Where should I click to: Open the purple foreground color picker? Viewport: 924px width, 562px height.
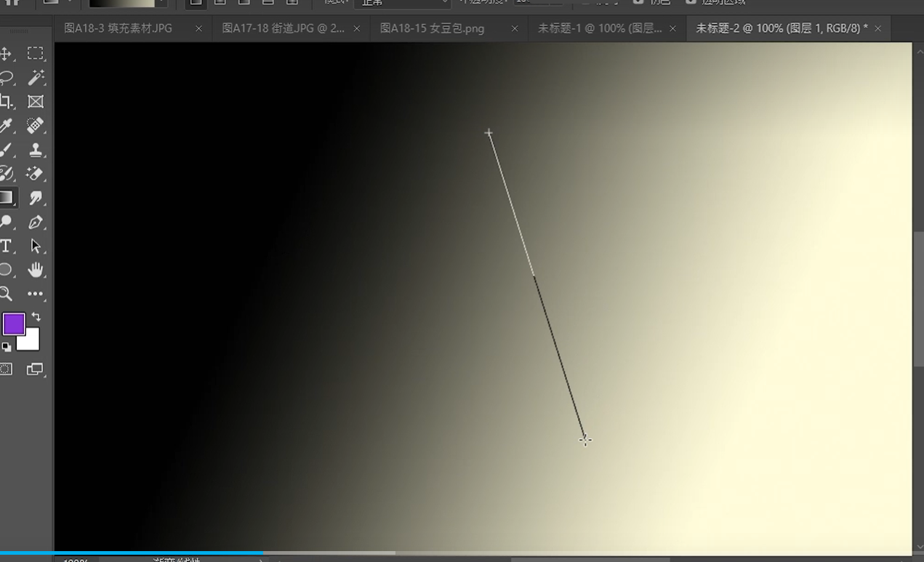[14, 324]
